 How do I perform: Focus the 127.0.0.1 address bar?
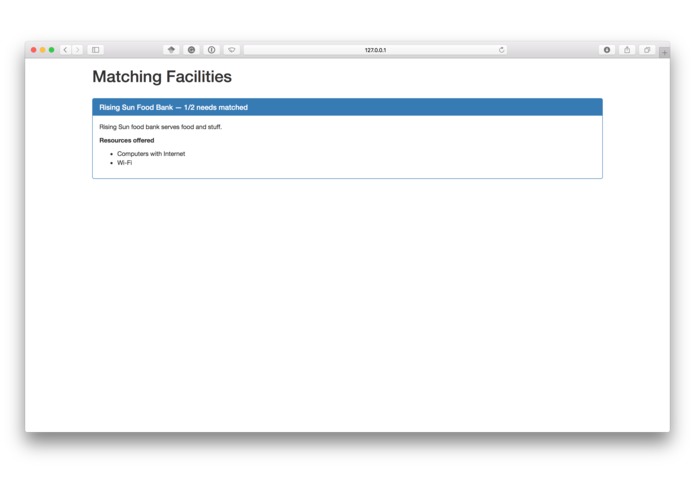tap(375, 50)
